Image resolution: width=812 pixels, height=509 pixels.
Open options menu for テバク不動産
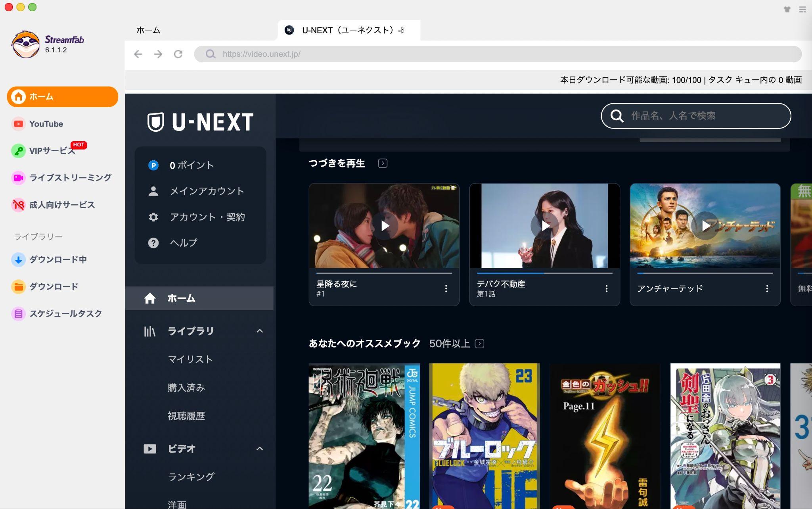[607, 288]
